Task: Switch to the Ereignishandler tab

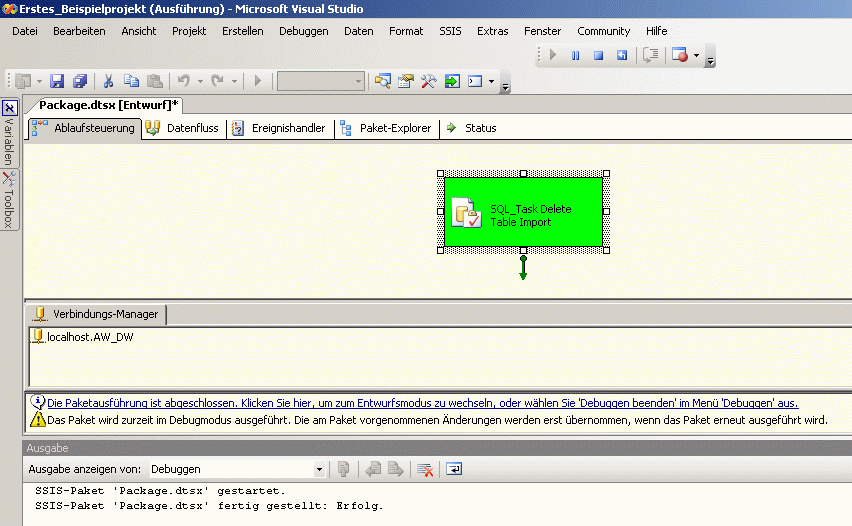Action: [x=280, y=128]
